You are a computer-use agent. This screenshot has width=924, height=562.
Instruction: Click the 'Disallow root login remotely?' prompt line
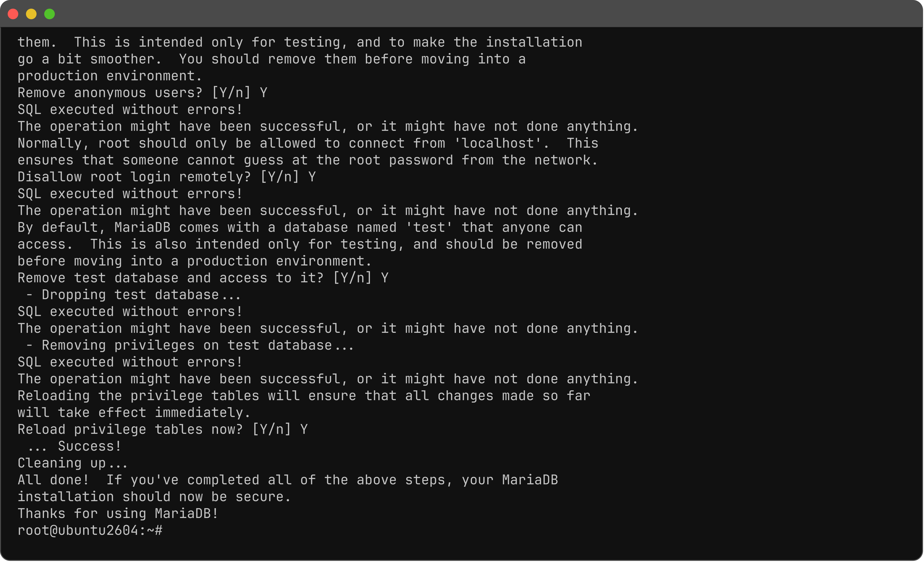[x=167, y=177]
